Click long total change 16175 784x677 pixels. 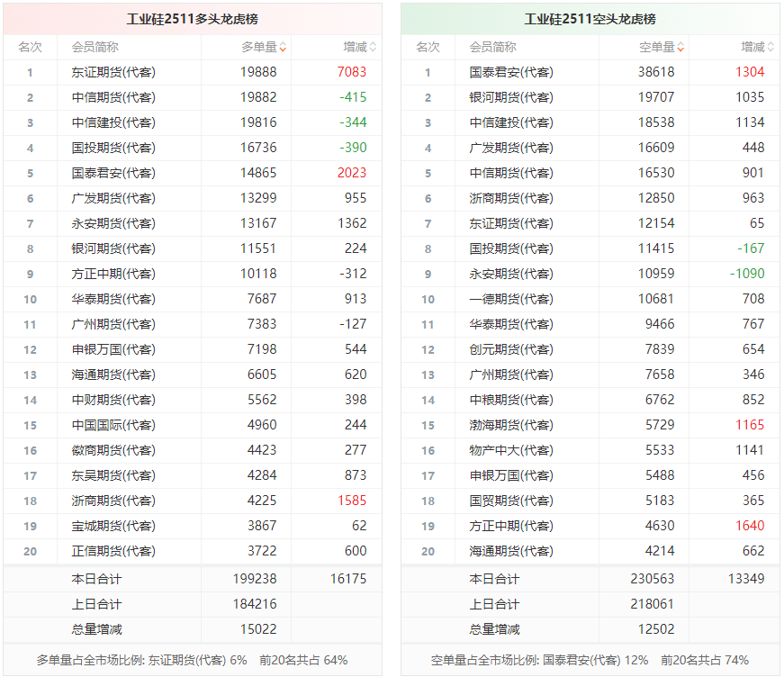(x=348, y=579)
